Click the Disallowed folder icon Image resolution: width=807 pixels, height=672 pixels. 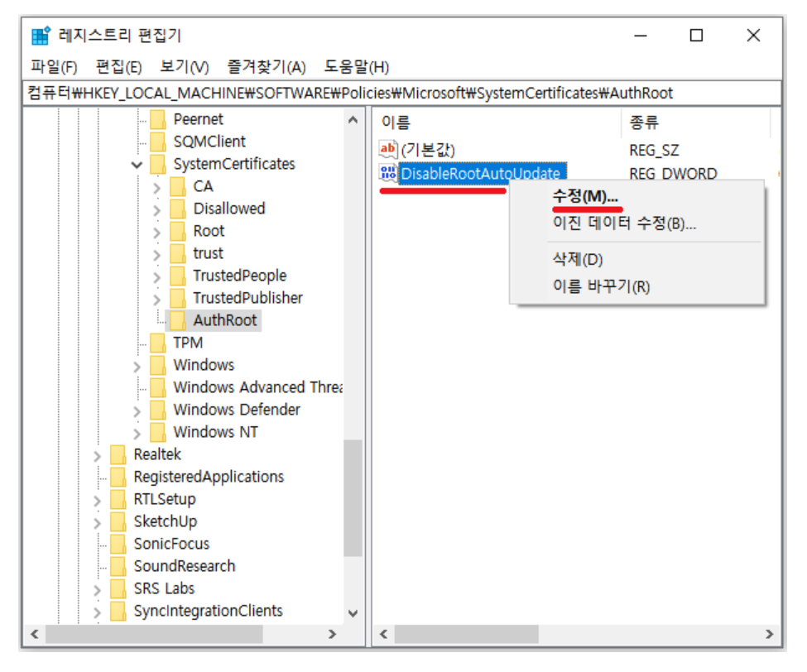[x=178, y=209]
